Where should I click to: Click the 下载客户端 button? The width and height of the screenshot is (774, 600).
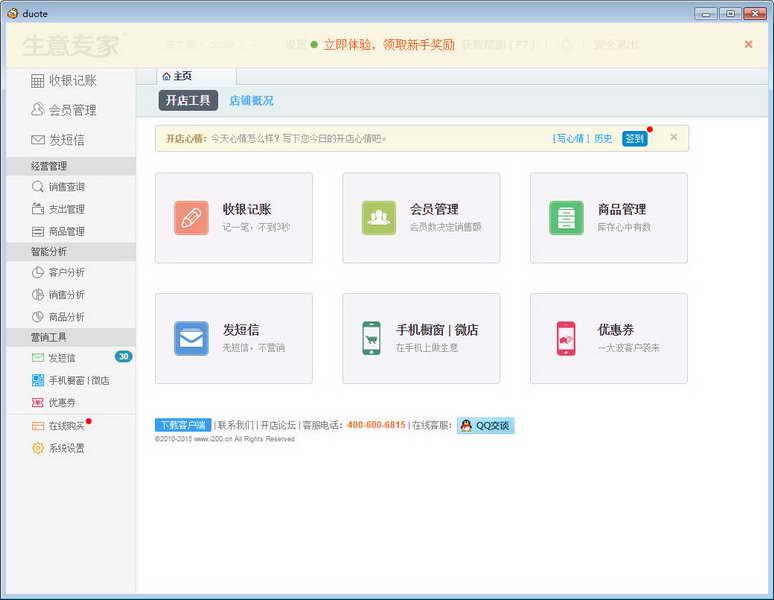183,425
